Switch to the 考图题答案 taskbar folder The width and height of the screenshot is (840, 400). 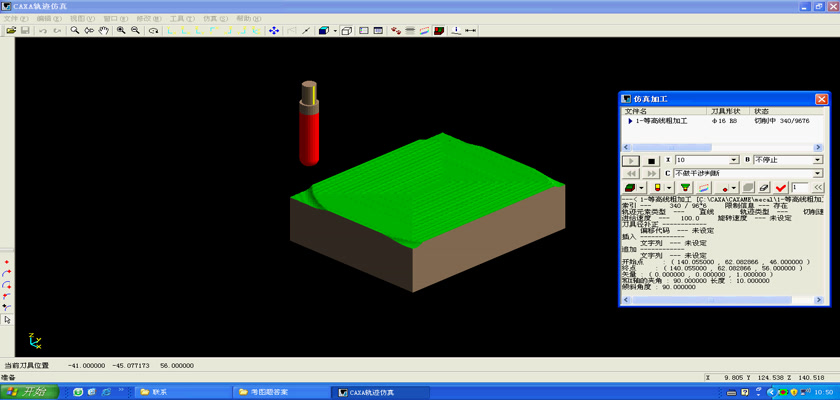pyautogui.click(x=280, y=392)
